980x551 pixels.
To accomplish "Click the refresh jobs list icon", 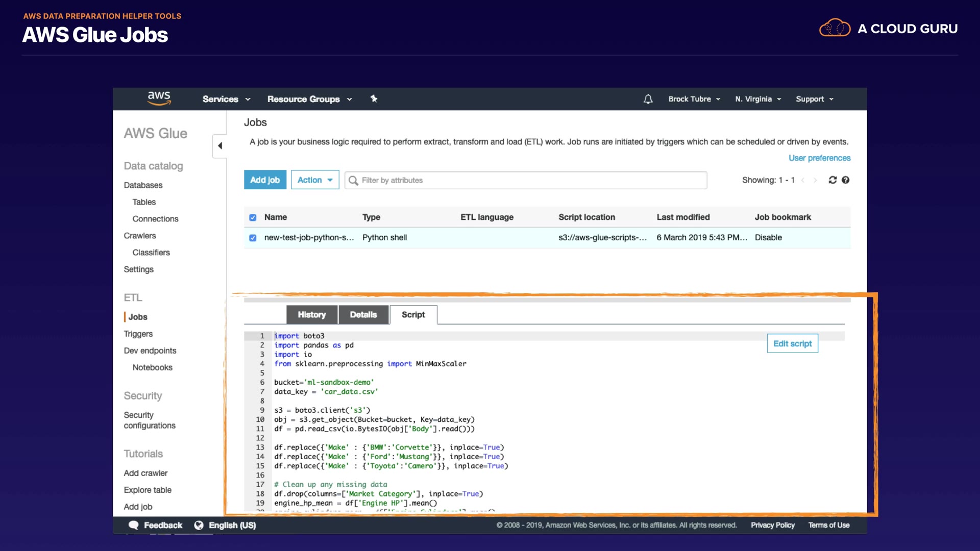I will pyautogui.click(x=832, y=180).
